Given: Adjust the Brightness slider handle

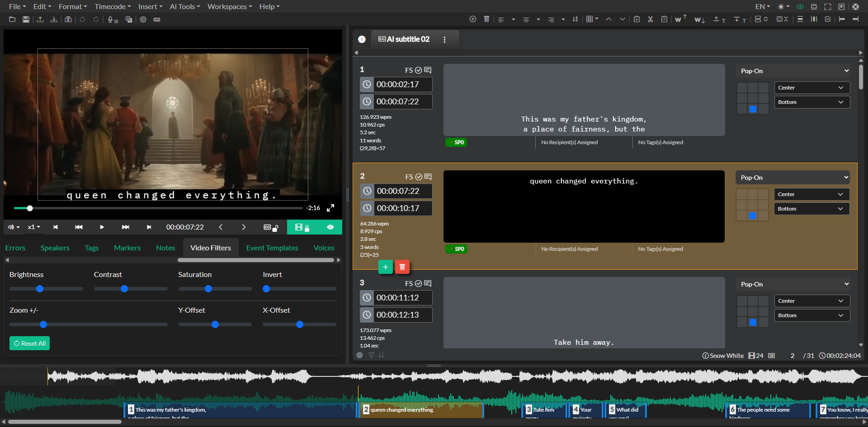Looking at the screenshot, I should [x=40, y=289].
